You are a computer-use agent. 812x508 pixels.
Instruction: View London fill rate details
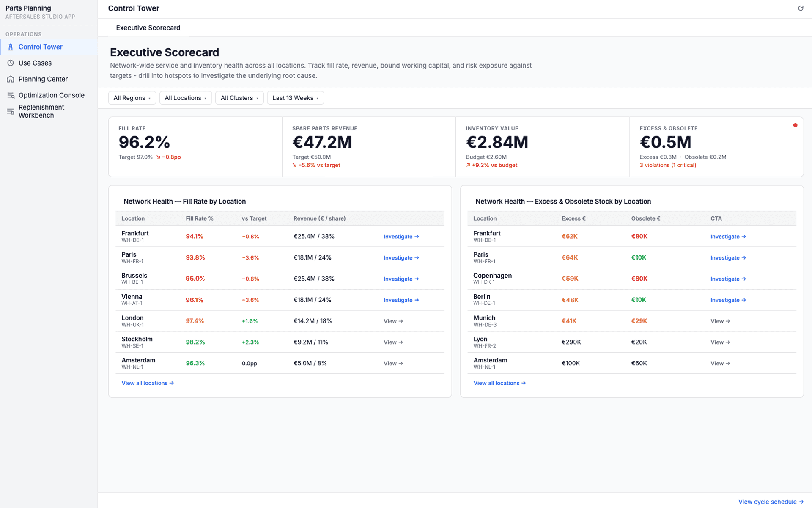pyautogui.click(x=393, y=321)
